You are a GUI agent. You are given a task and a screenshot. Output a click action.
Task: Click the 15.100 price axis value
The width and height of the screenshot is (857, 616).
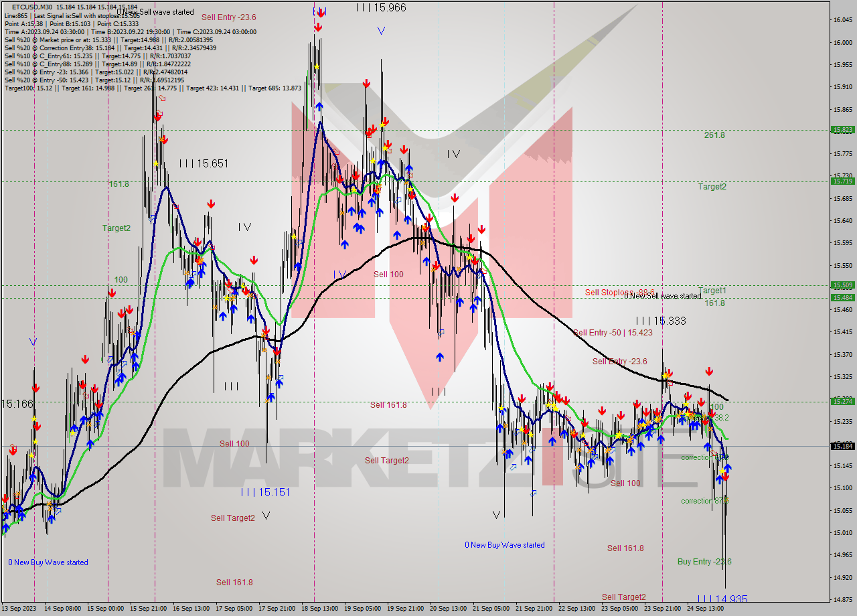(842, 488)
